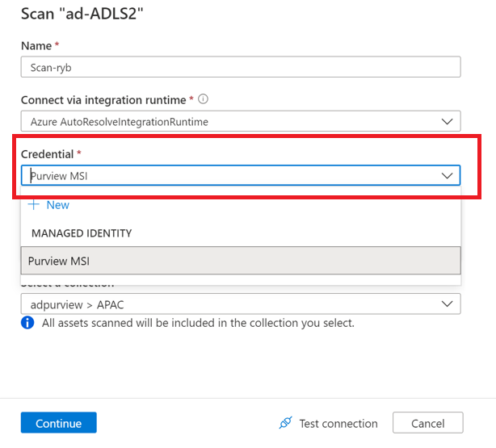Click the Connect via integration runtime label
Screen dimensions: 496x448
(103, 99)
